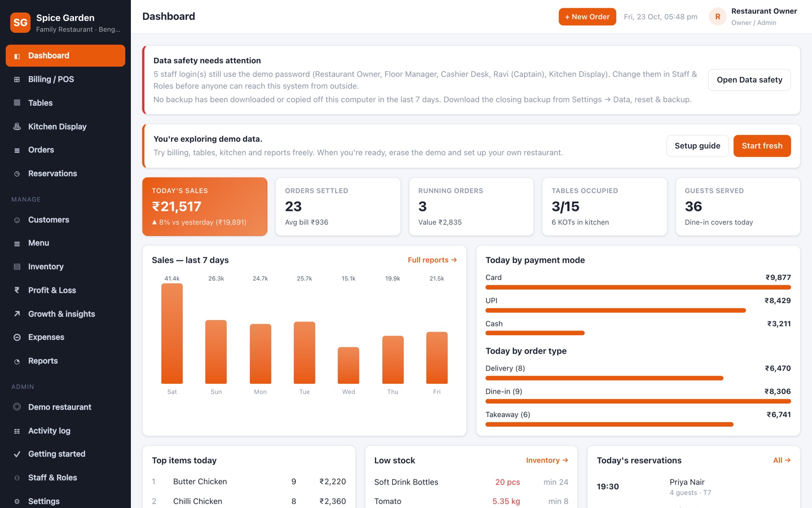Click the Chilli Chicken row

(249, 501)
